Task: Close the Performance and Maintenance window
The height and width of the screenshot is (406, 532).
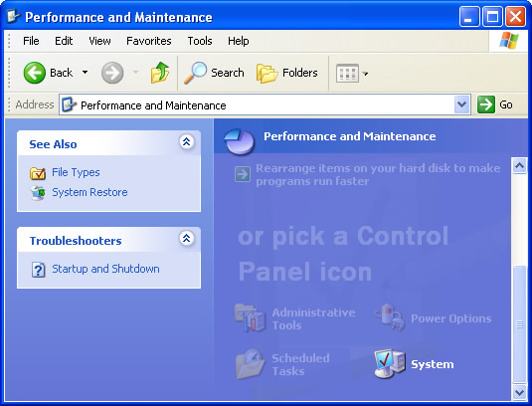Action: pos(515,17)
